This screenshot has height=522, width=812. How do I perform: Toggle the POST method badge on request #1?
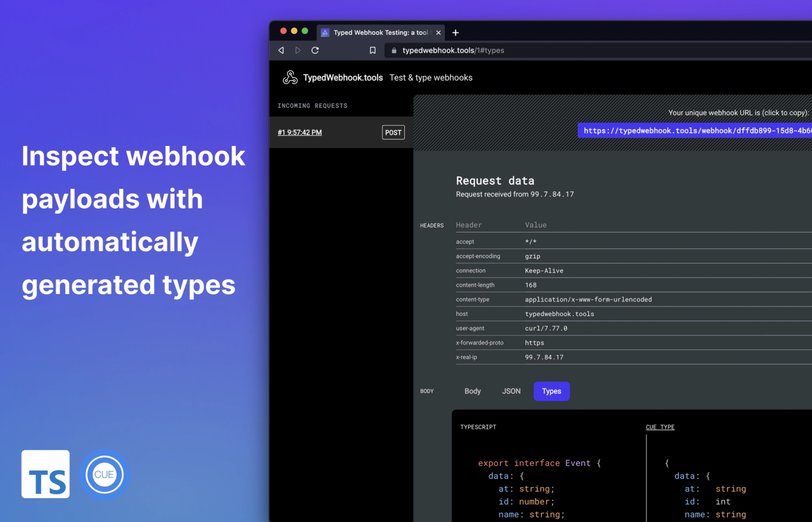(x=393, y=132)
